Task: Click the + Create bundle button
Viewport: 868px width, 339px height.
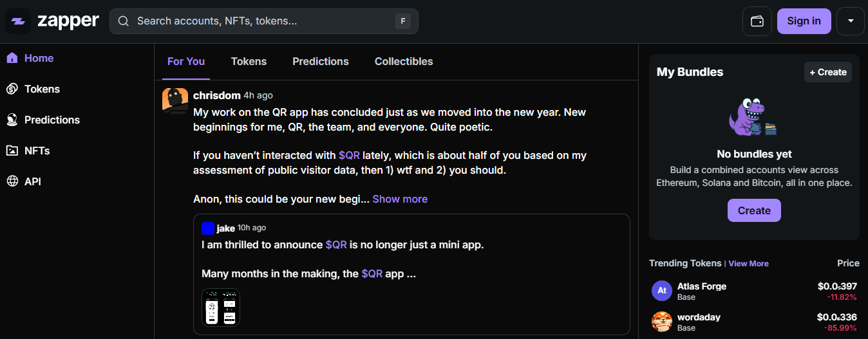Action: coord(828,72)
